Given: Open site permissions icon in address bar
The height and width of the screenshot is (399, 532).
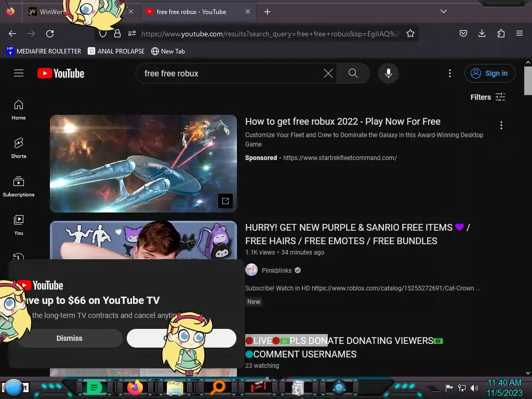Looking at the screenshot, I should click(x=132, y=33).
